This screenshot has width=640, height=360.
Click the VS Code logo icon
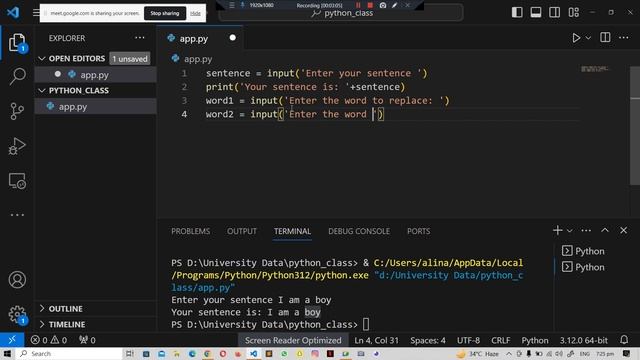click(x=13, y=12)
